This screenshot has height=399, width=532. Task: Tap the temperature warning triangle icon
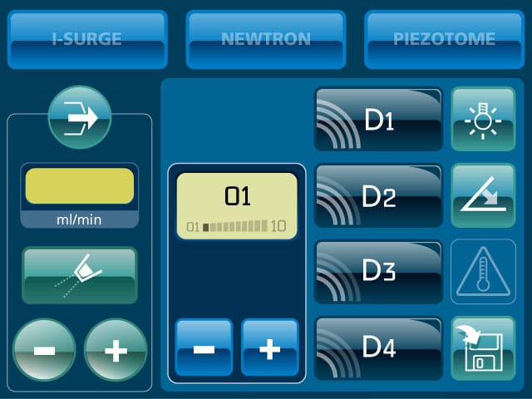483,272
